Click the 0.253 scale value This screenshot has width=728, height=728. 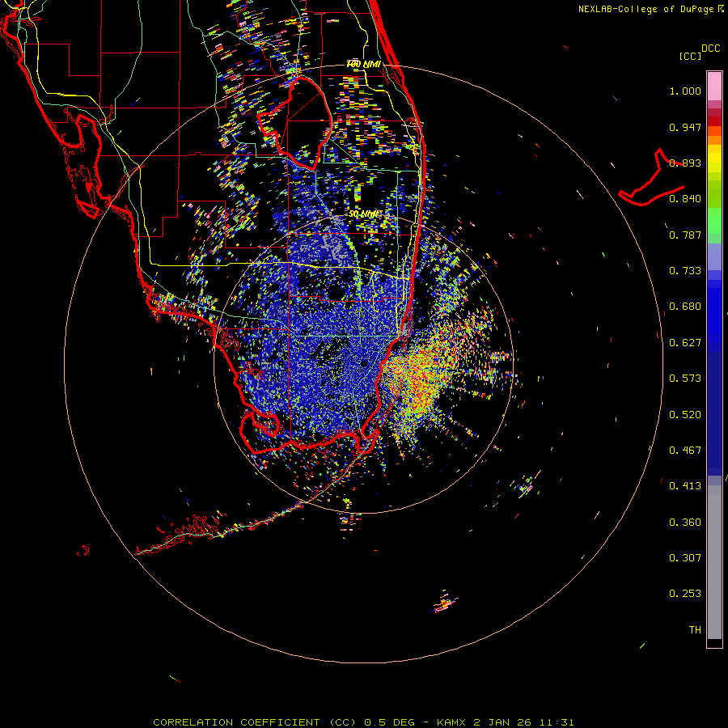click(685, 594)
